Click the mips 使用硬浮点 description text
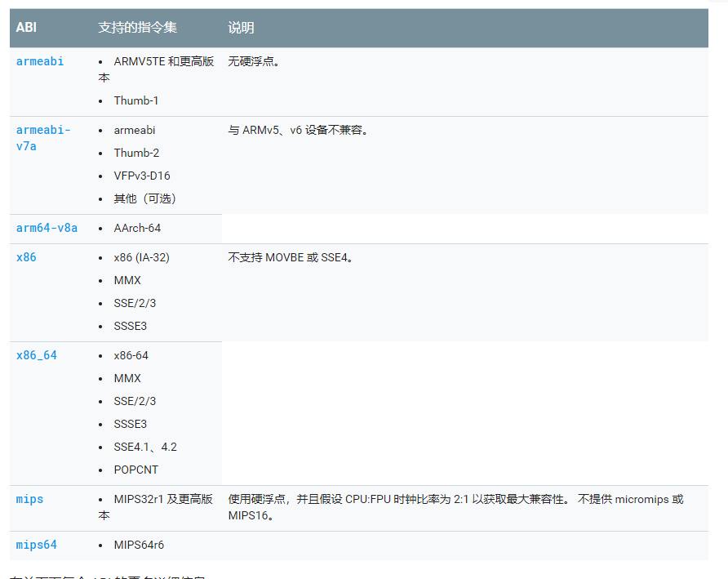The height and width of the screenshot is (579, 728). [456, 507]
